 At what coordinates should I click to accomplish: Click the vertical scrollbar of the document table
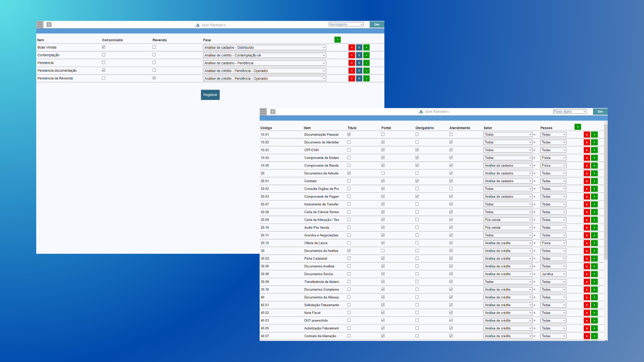(606, 191)
